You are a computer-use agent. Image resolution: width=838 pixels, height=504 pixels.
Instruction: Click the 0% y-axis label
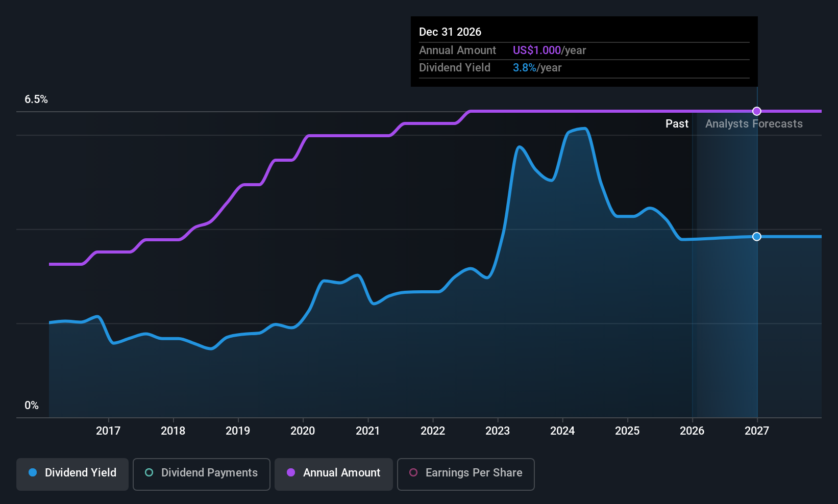click(32, 406)
